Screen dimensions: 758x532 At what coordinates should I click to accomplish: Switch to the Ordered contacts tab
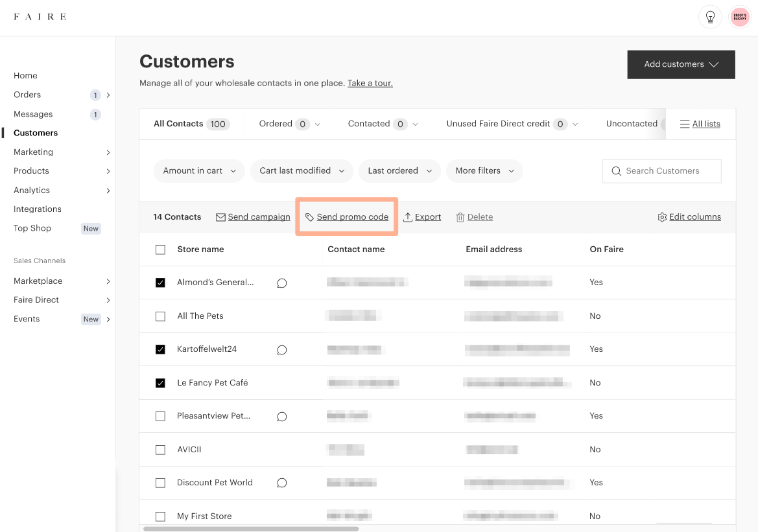[x=289, y=124]
